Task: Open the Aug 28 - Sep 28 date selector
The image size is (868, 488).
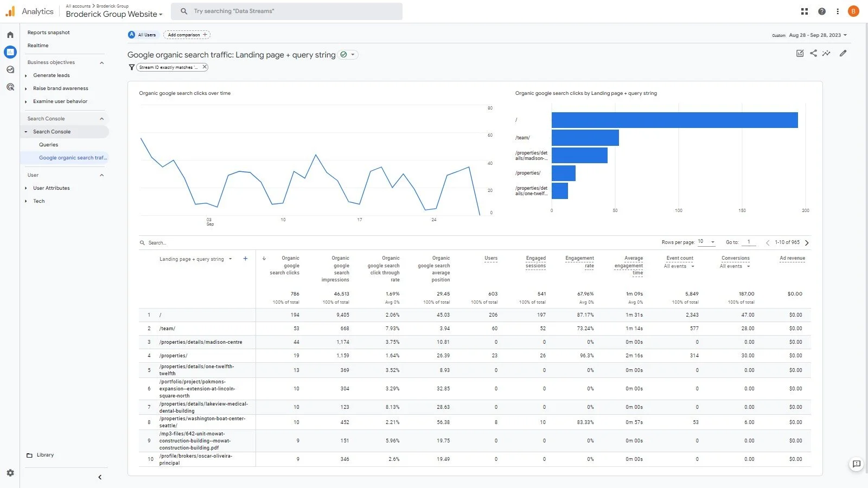Action: click(x=818, y=35)
